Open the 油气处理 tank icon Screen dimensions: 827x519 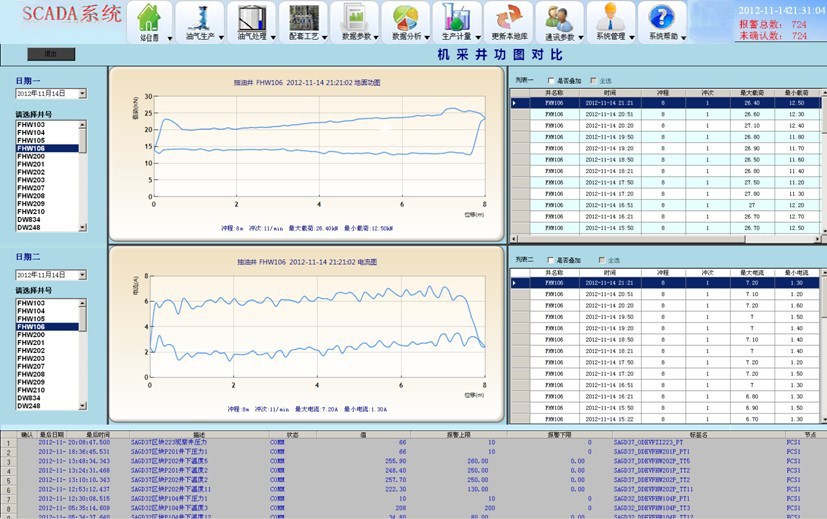point(252,18)
